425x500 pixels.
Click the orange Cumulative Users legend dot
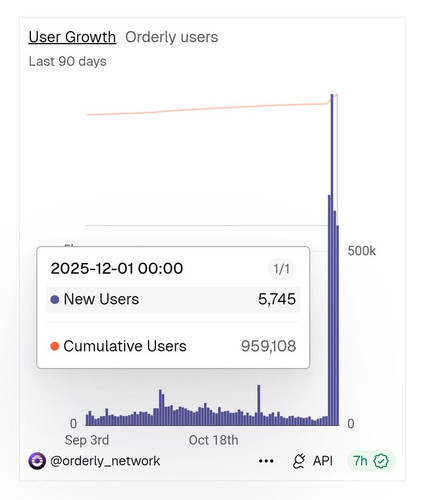coord(55,346)
